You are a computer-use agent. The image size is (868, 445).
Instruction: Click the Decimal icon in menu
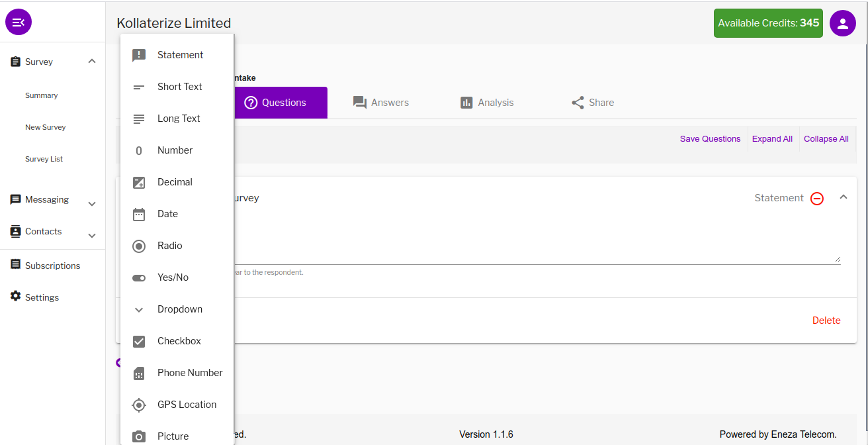[139, 182]
